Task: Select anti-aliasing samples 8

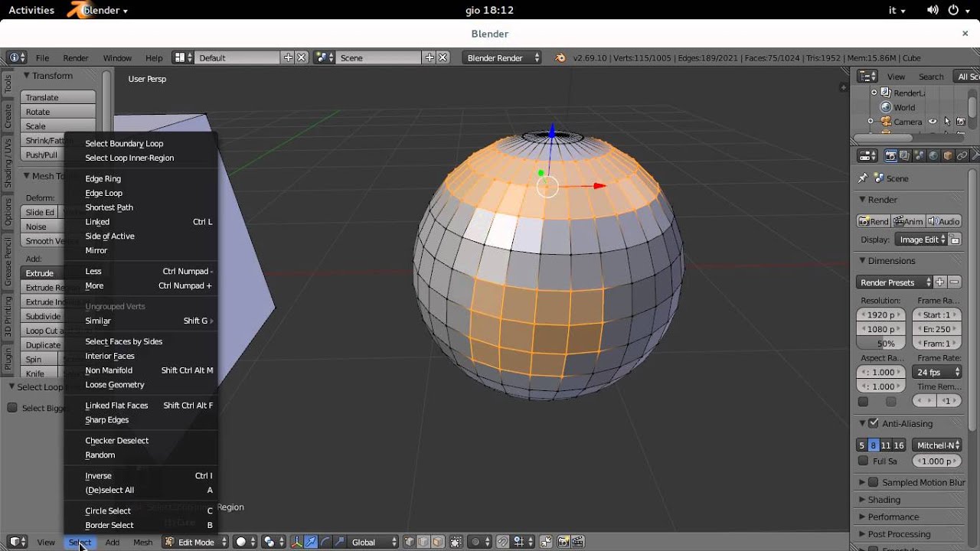Action: coord(873,445)
